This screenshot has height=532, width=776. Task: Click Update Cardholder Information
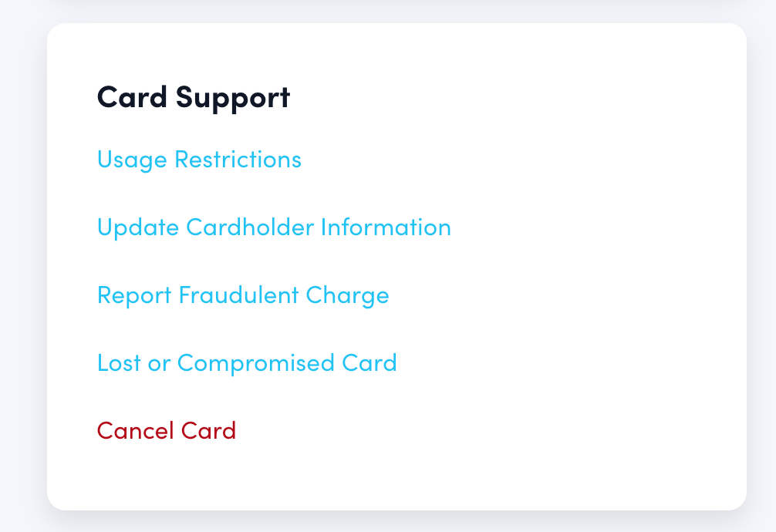(x=274, y=227)
